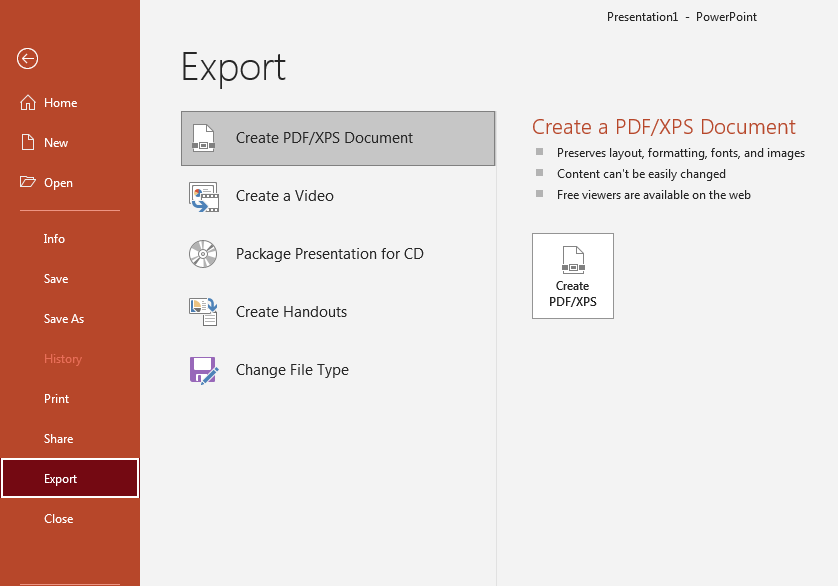The image size is (838, 586).
Task: Click the Presentation1 - PowerPoint title bar
Action: [x=681, y=17]
